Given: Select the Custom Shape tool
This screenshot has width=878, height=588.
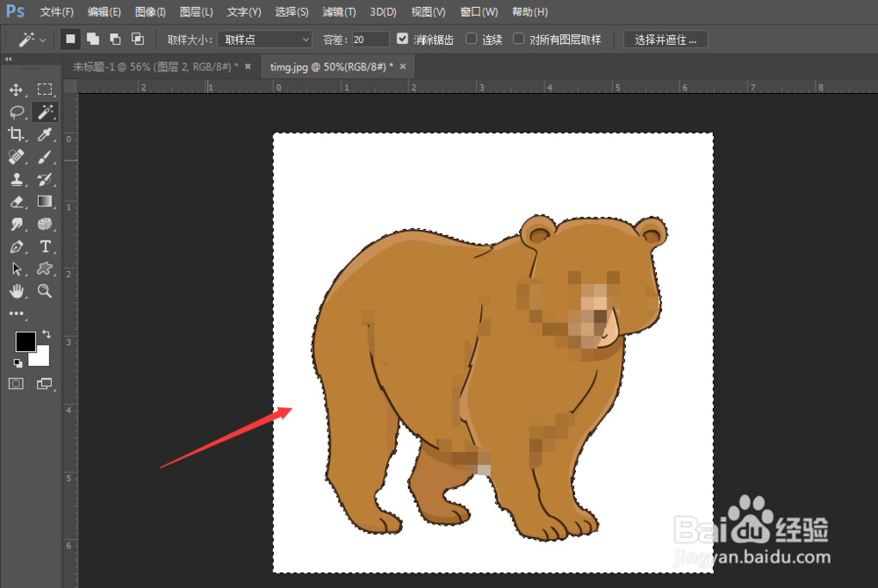Looking at the screenshot, I should (x=45, y=269).
